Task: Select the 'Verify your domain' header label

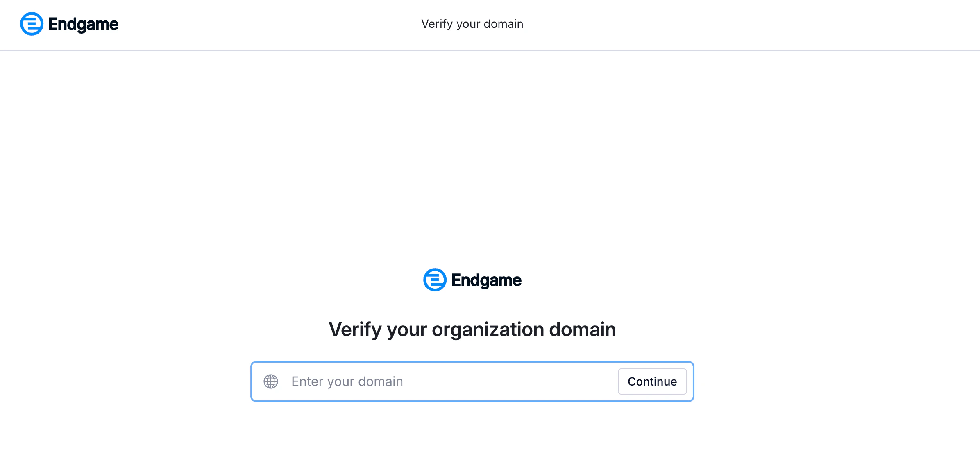Action: click(472, 24)
